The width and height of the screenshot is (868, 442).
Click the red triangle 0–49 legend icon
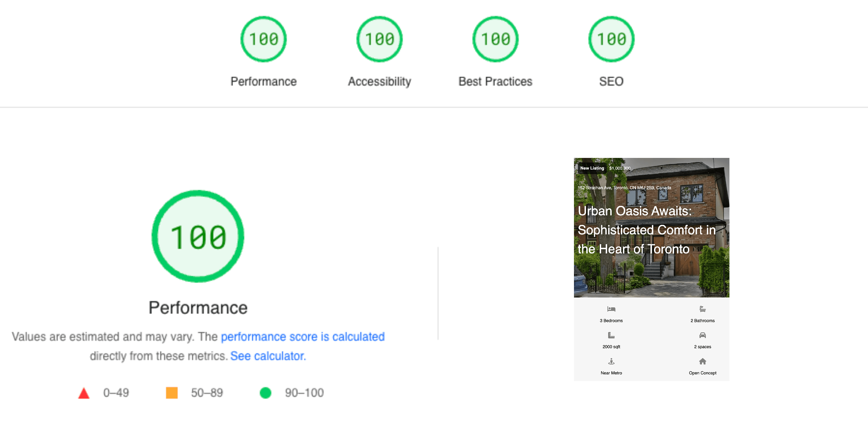(x=84, y=392)
